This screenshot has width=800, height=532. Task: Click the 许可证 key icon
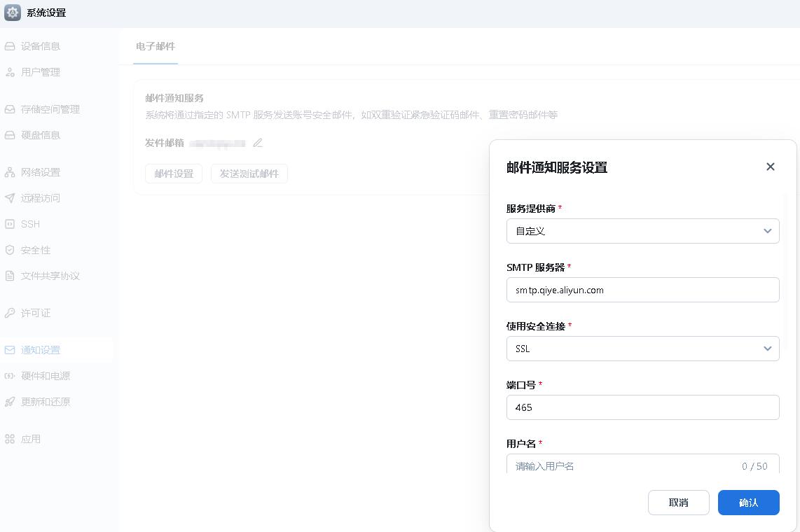10,313
